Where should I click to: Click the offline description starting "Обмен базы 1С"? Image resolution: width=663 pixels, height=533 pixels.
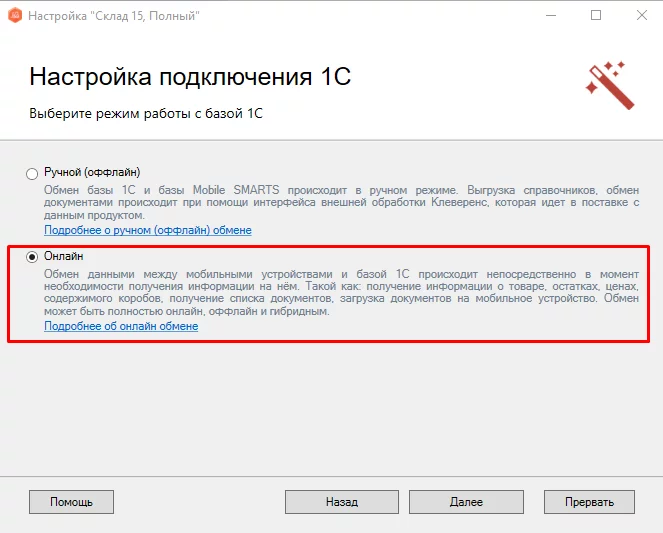tap(342, 202)
